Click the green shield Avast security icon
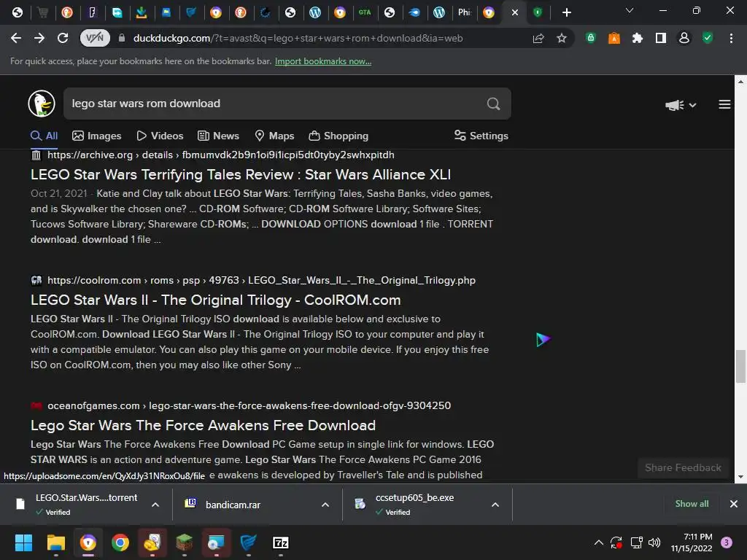The image size is (747, 560). 708,38
